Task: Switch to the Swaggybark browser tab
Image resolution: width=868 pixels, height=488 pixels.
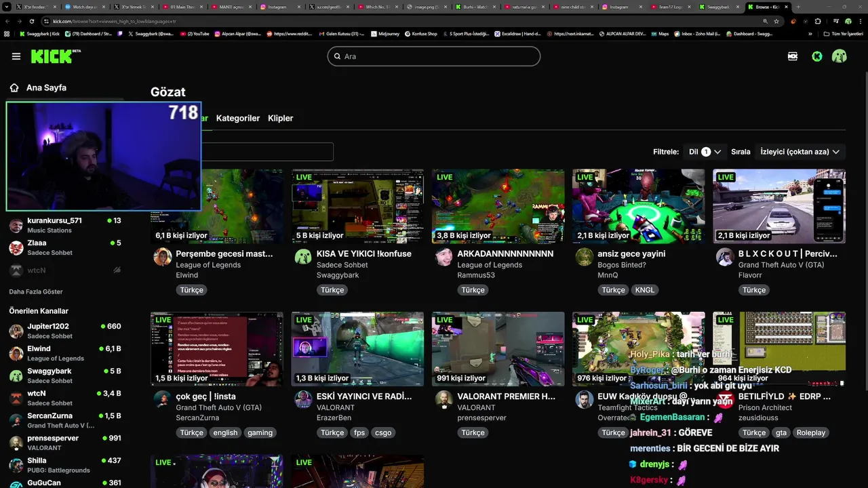Action: pos(719,7)
